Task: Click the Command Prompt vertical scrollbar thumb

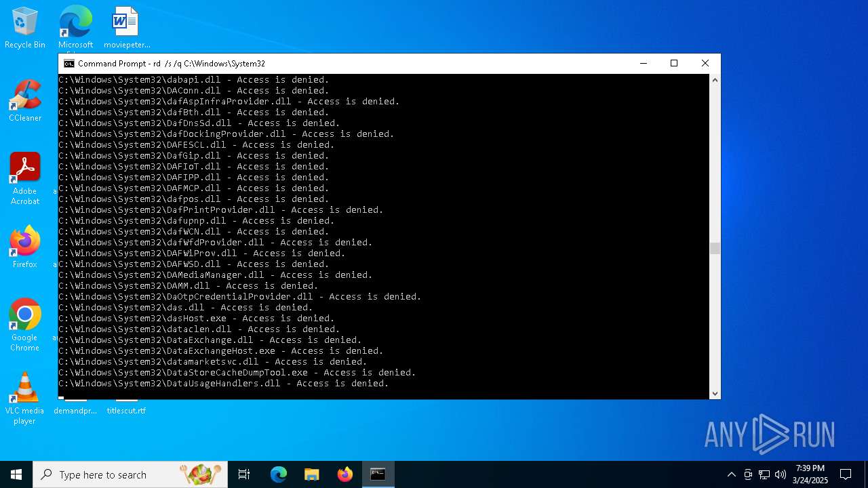Action: [x=715, y=249]
